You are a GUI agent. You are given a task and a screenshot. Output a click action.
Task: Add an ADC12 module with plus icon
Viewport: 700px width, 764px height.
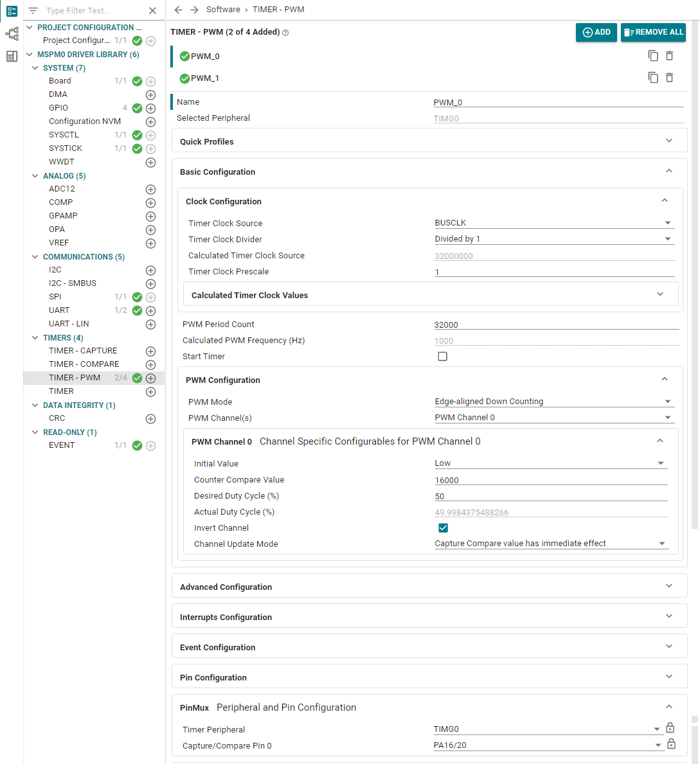click(x=150, y=189)
